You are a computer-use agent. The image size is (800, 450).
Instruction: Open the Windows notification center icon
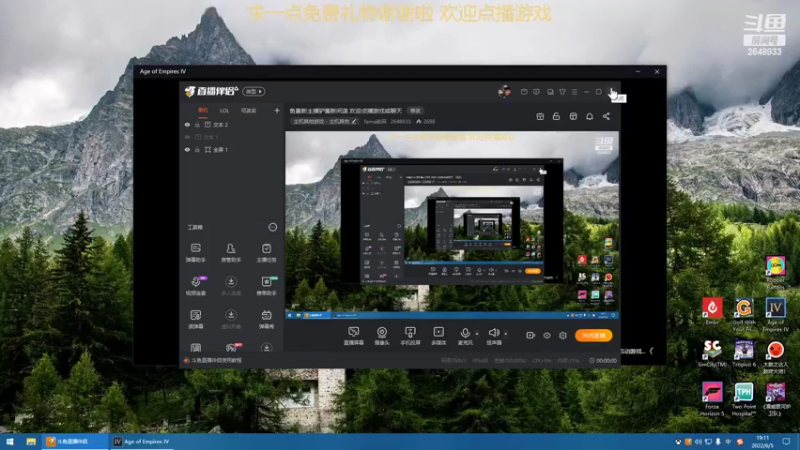coord(786,442)
